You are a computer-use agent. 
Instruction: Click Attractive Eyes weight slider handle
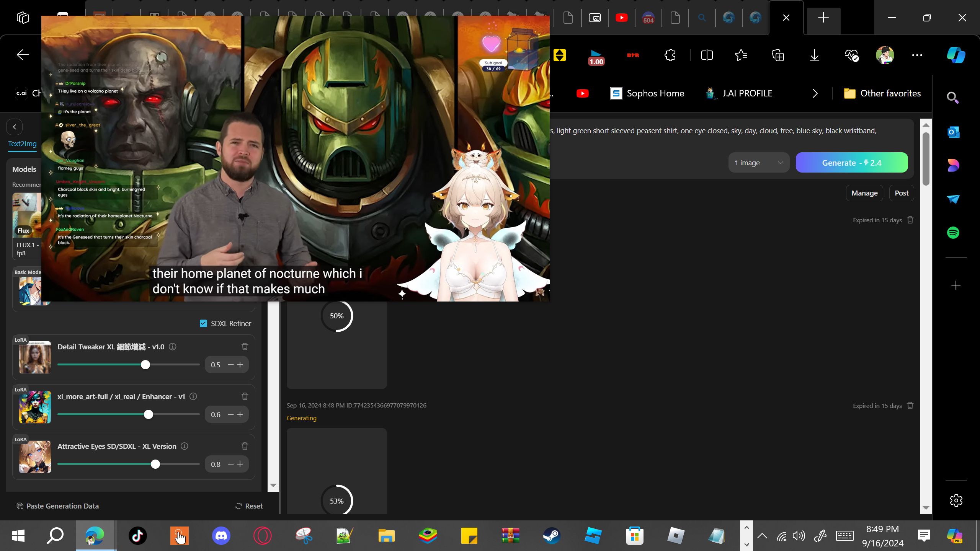tap(155, 464)
